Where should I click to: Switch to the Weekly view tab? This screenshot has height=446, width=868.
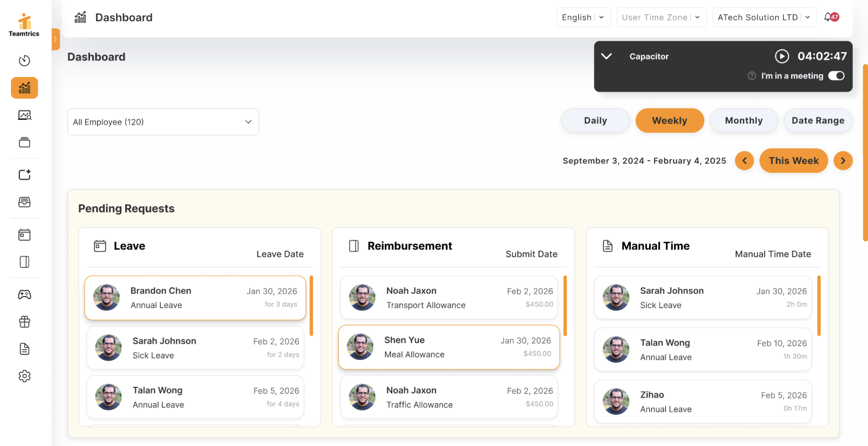click(670, 121)
